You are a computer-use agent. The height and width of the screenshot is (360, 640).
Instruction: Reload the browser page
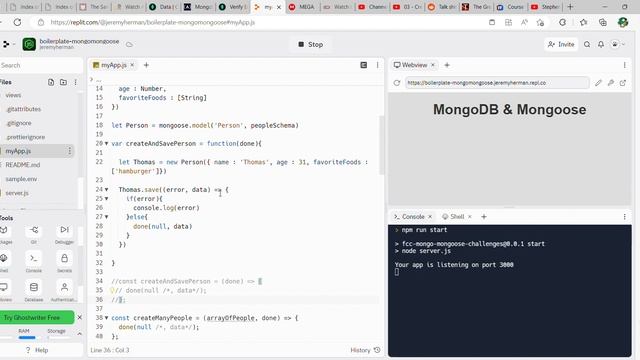(17, 22)
